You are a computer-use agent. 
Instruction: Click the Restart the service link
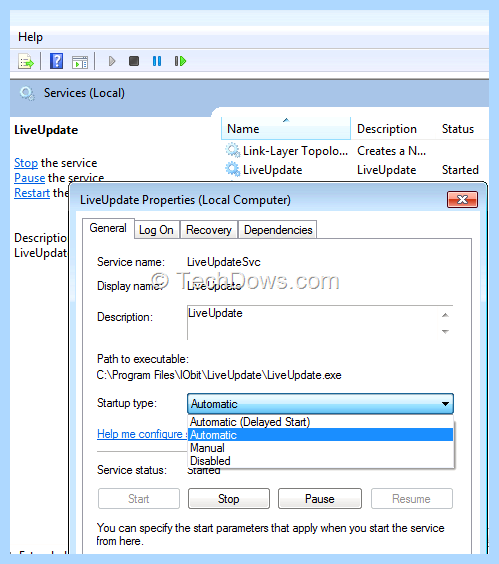pyautogui.click(x=32, y=193)
